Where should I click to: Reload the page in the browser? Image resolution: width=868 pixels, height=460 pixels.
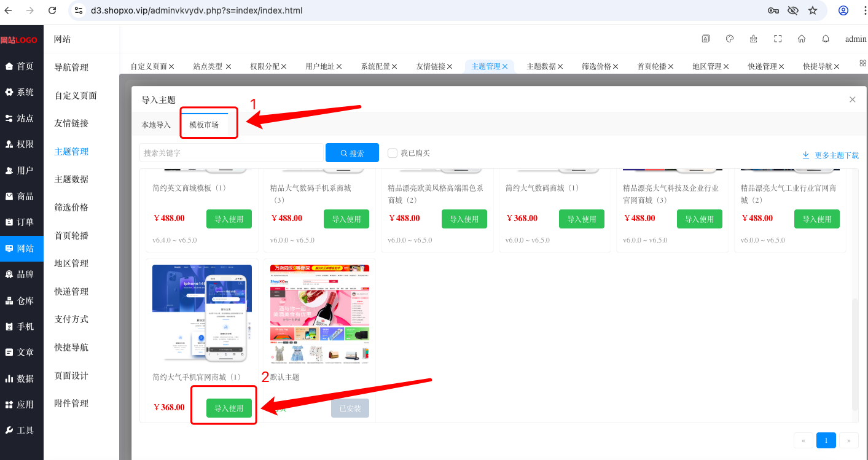[x=52, y=10]
